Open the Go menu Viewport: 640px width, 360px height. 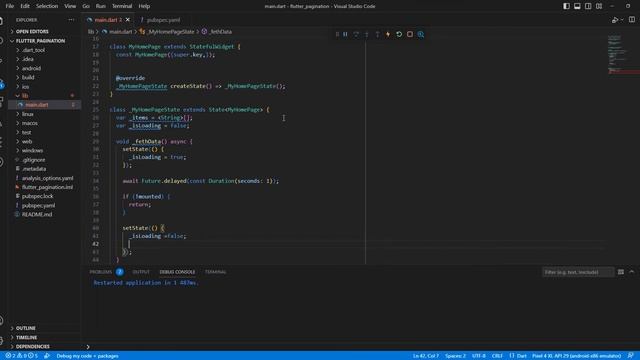click(x=86, y=6)
